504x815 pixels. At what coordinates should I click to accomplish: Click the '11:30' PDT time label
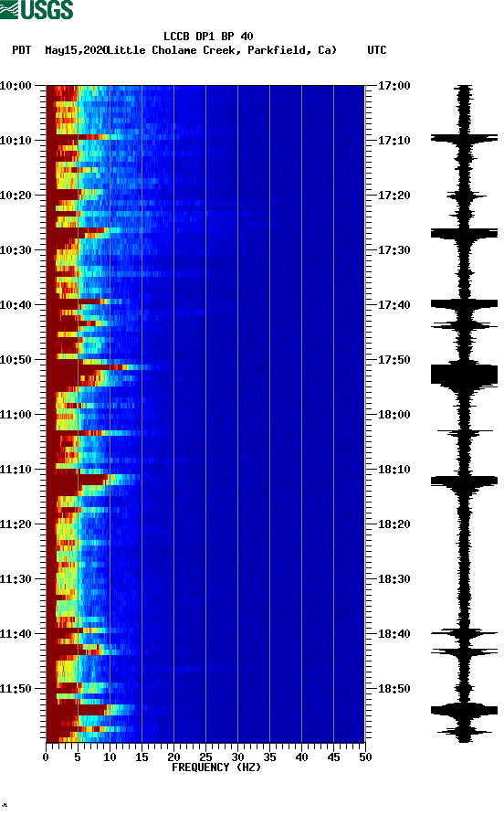tap(16, 579)
